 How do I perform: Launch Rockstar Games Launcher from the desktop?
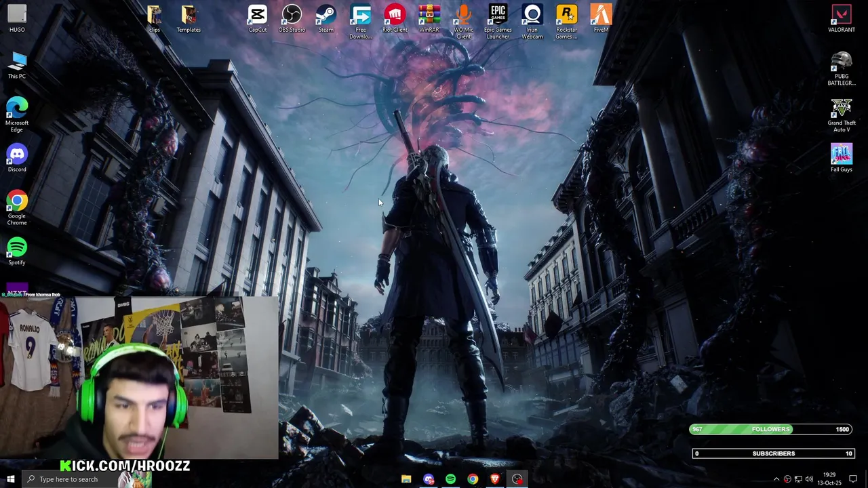(567, 22)
